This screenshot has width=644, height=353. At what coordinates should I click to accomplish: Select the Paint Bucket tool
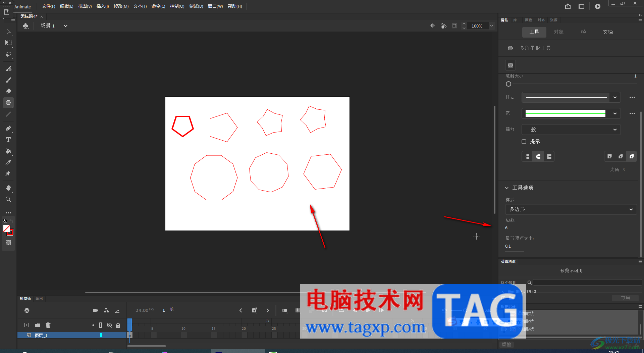coord(8,151)
